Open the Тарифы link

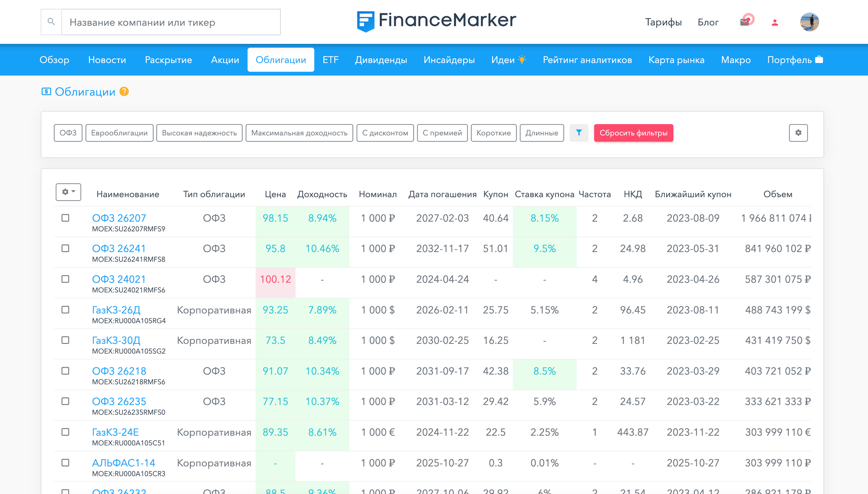click(x=663, y=22)
